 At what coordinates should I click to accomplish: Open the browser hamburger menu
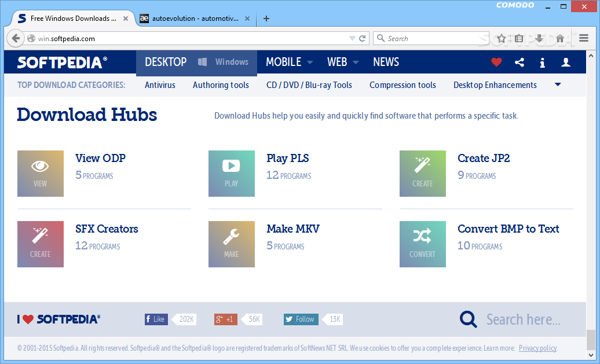584,38
